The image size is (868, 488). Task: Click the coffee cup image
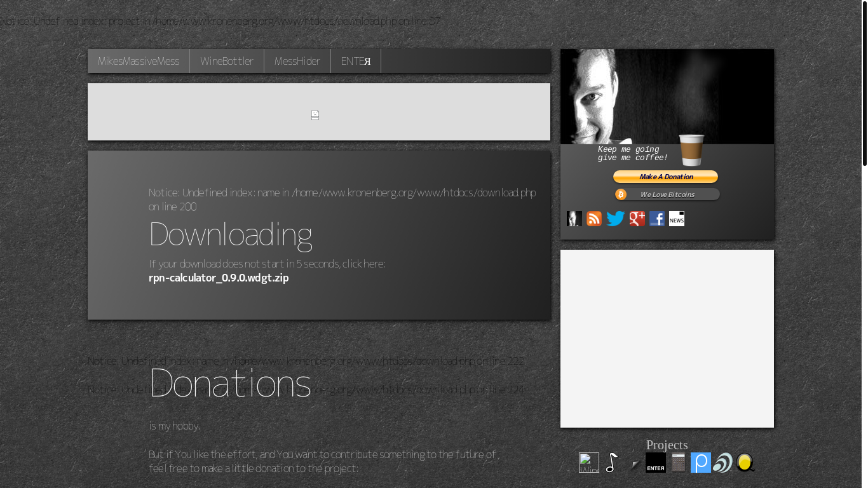(x=691, y=150)
